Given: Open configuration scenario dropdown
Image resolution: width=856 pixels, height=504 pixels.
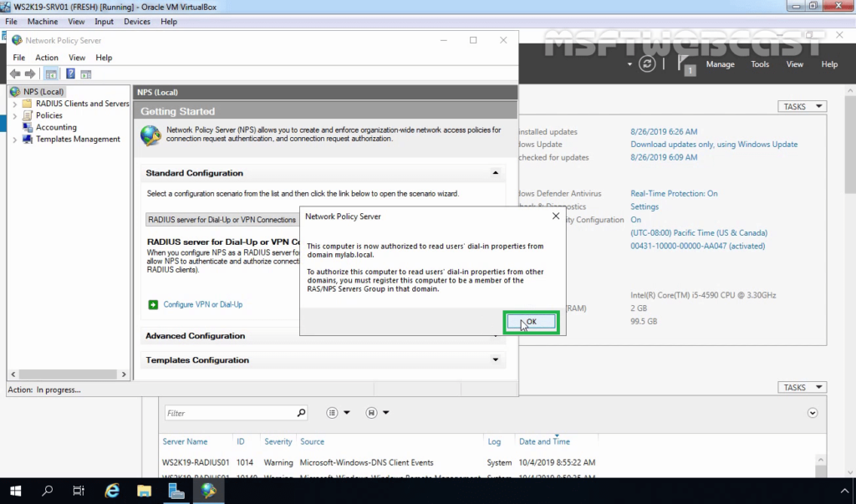Looking at the screenshot, I should pos(222,220).
